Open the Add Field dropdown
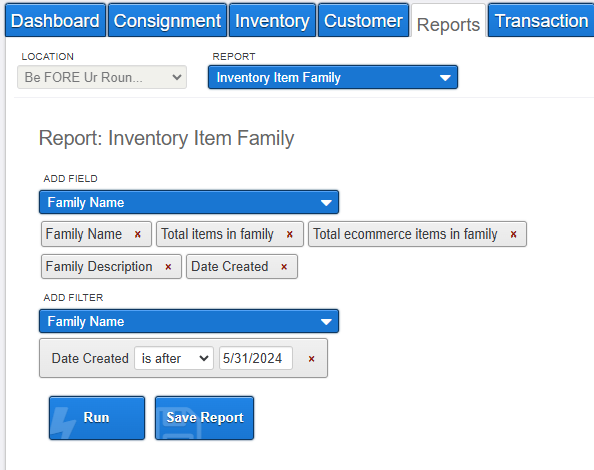 pyautogui.click(x=189, y=202)
